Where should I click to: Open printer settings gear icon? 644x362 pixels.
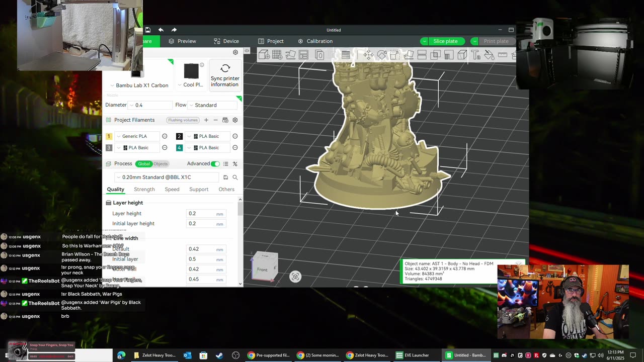(235, 52)
